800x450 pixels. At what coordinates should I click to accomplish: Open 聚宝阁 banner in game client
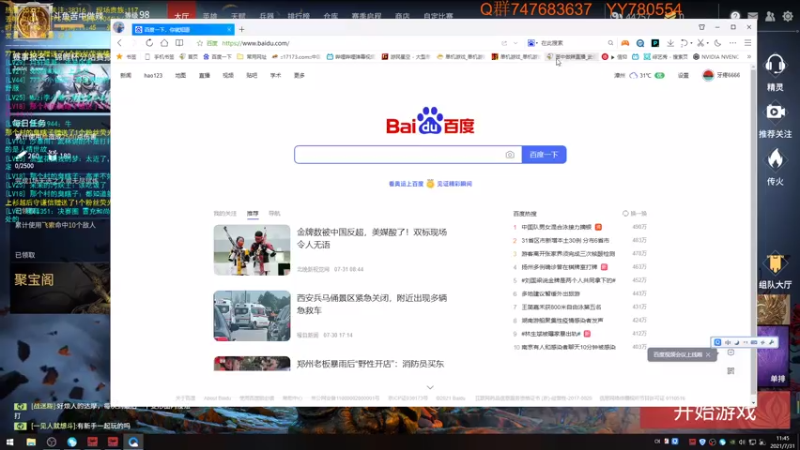pos(60,287)
